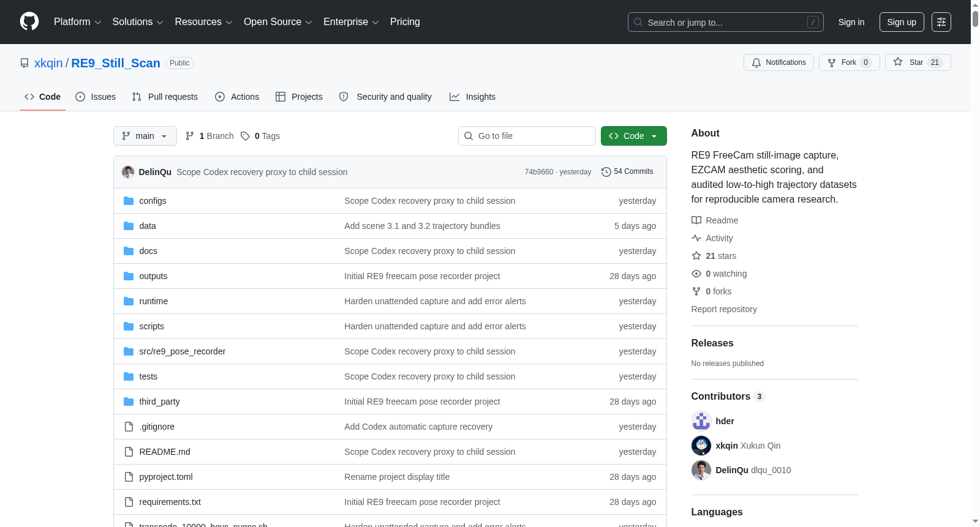
Task: Select the requirements.txt file icon
Action: click(x=129, y=502)
